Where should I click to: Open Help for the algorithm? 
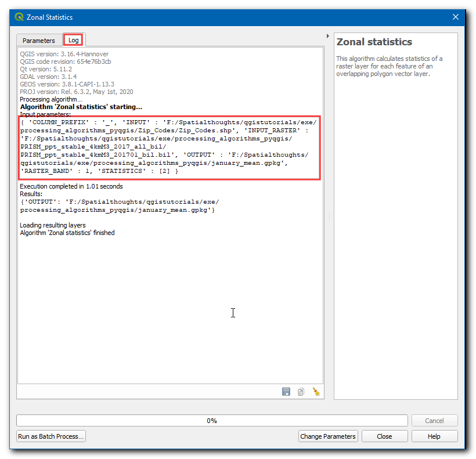[x=434, y=436]
